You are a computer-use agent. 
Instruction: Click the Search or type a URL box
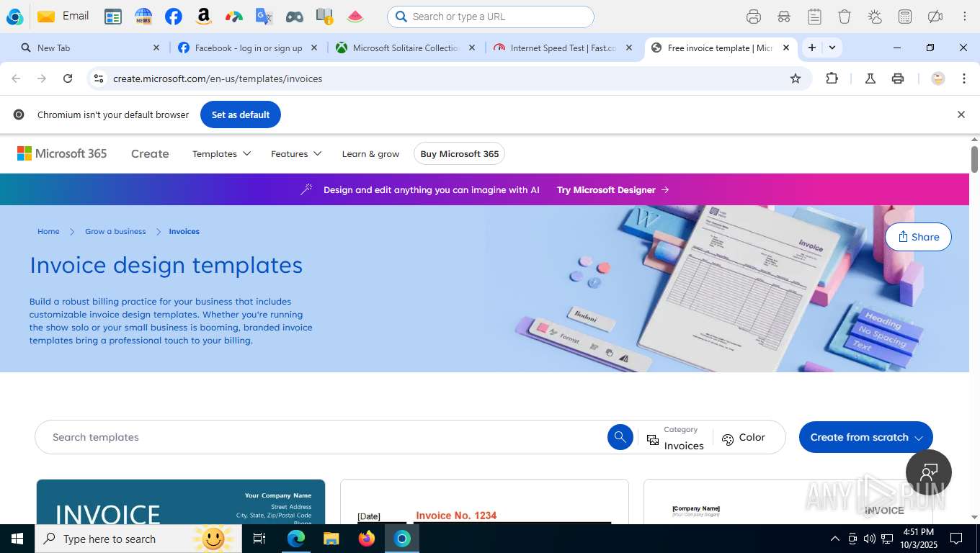(491, 17)
